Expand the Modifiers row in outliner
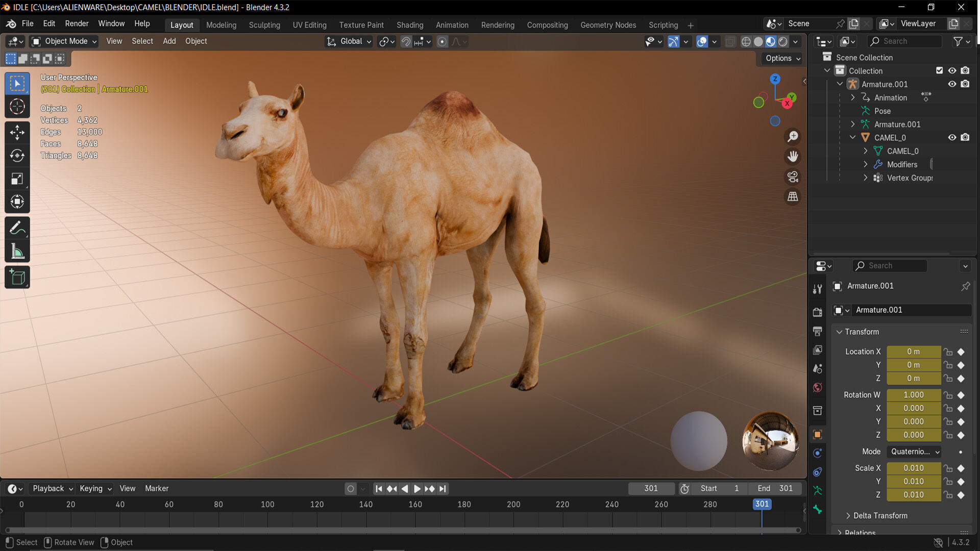980x551 pixels. point(865,164)
